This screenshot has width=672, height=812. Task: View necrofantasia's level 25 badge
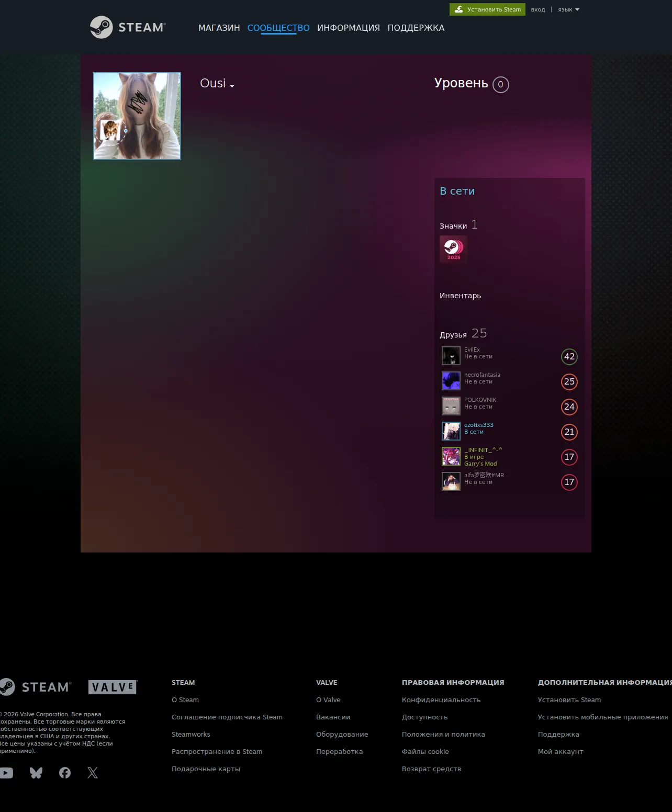tap(569, 382)
